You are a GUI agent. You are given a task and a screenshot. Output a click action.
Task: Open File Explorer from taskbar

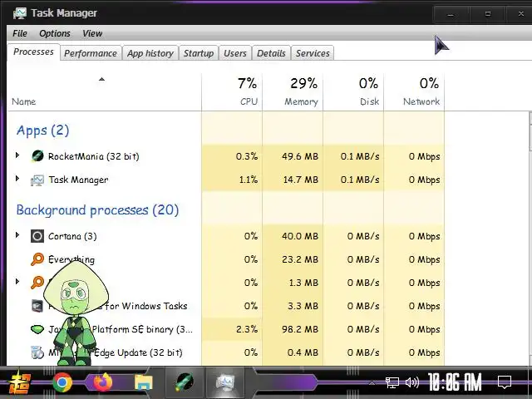tap(144, 382)
